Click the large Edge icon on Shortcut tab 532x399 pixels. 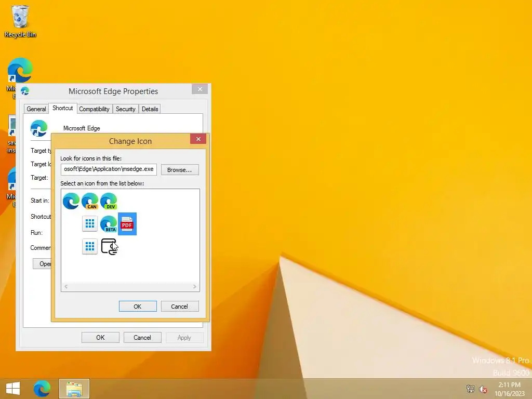pyautogui.click(x=38, y=128)
